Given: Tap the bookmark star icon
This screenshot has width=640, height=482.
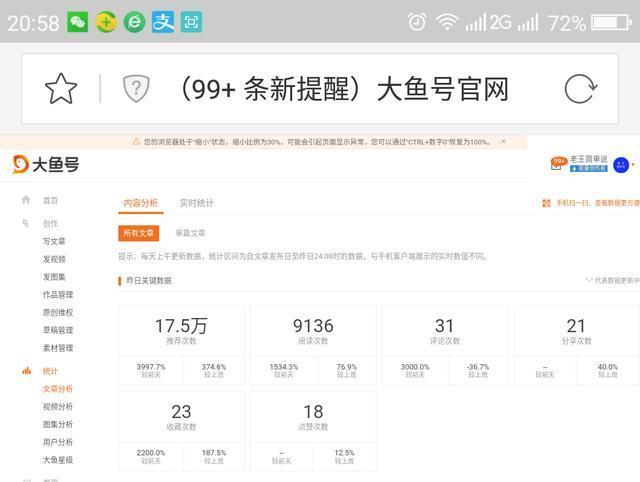Looking at the screenshot, I should pyautogui.click(x=61, y=89).
